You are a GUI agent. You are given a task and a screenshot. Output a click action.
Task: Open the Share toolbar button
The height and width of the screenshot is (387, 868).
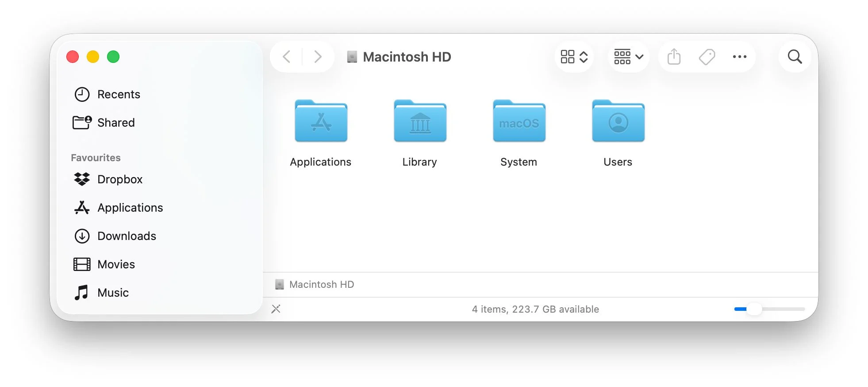coord(674,57)
